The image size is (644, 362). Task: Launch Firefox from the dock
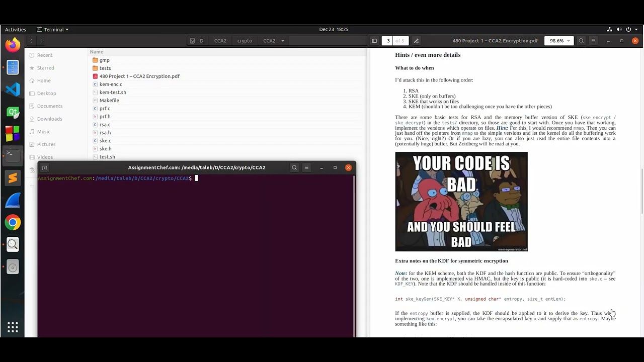pyautogui.click(x=13, y=45)
